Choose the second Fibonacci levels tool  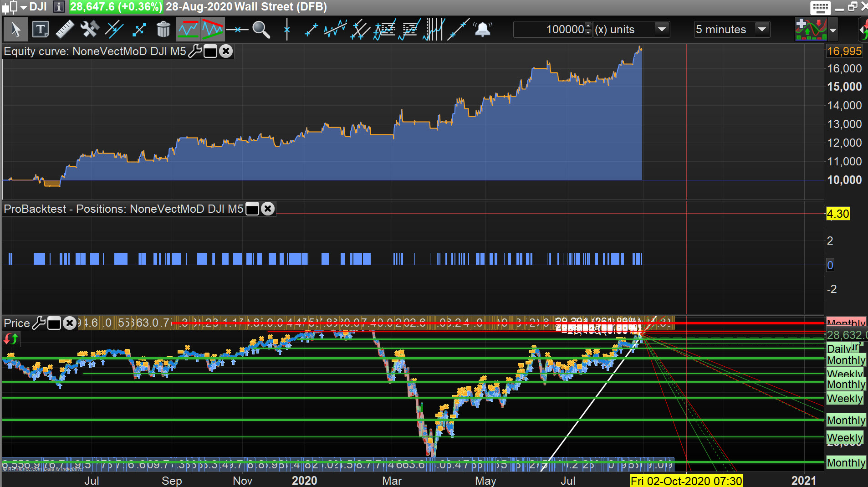click(x=409, y=30)
